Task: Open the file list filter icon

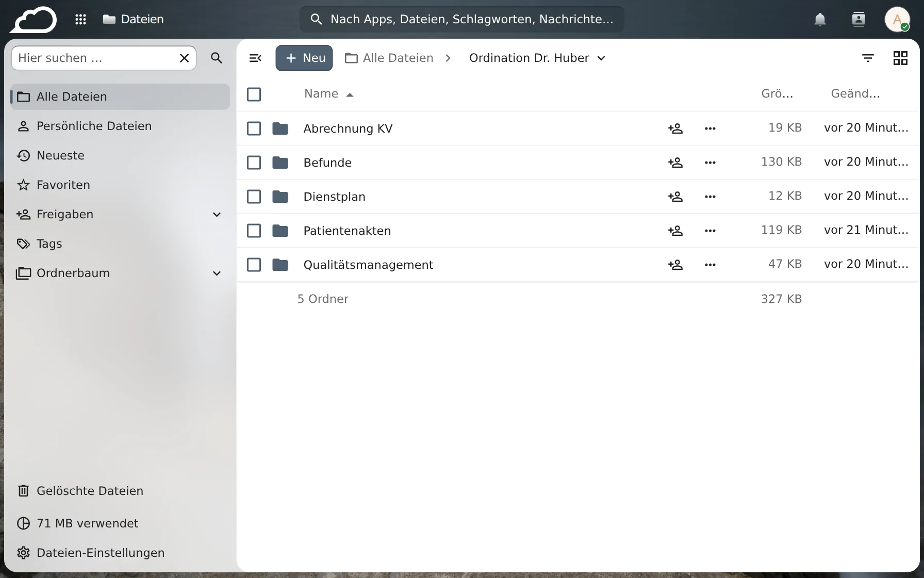Action: tap(868, 58)
